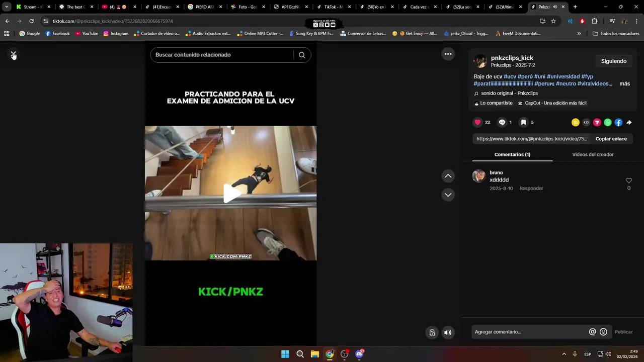The image size is (644, 362).
Task: Go back in browser history
Action: (7, 21)
